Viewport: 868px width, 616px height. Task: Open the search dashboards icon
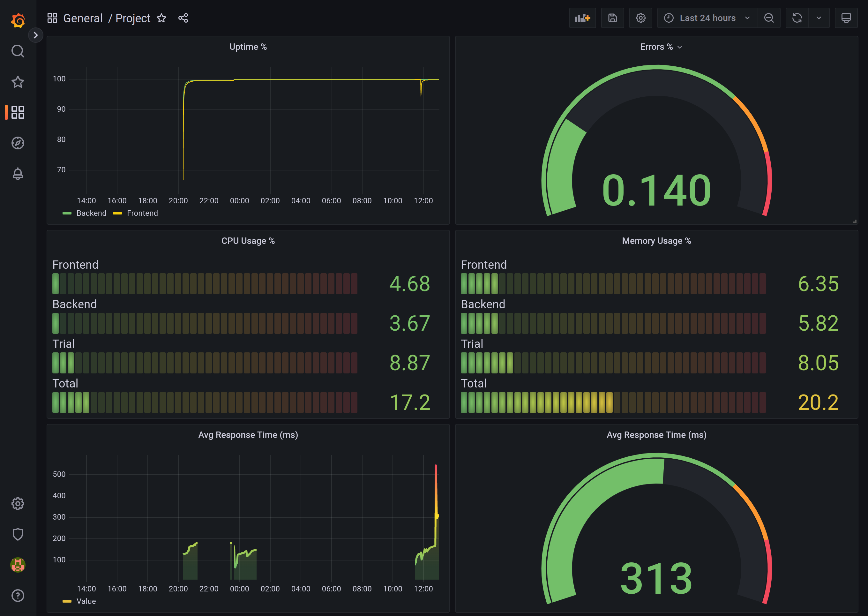point(18,51)
